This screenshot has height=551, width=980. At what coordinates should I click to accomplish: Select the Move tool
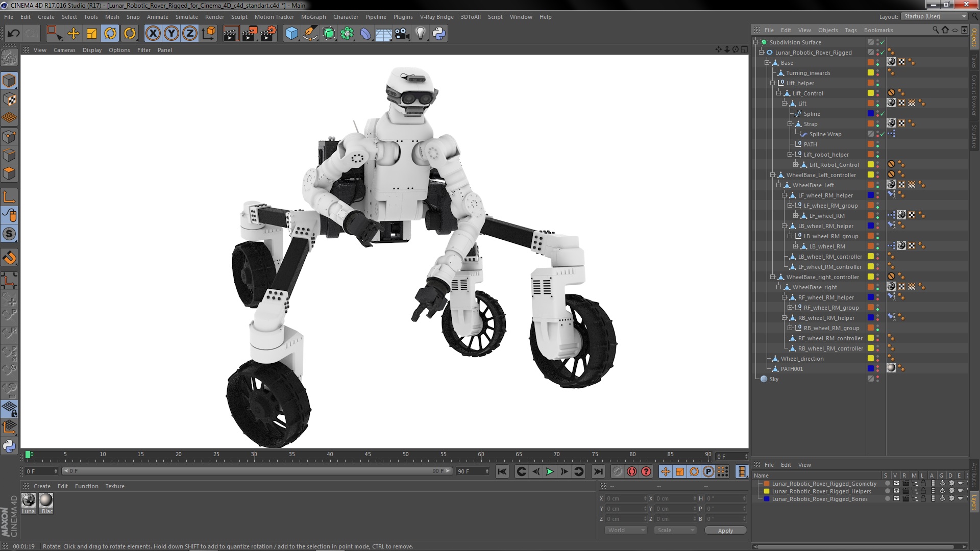click(x=73, y=34)
